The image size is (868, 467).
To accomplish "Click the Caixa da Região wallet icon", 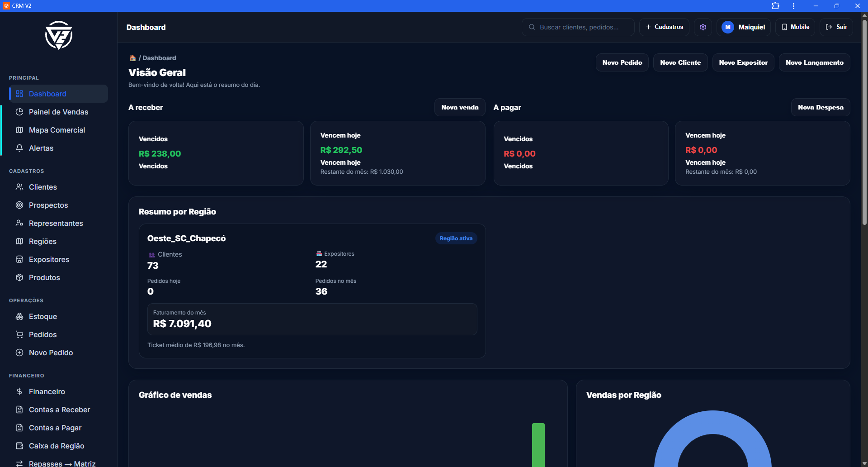I will pos(19,446).
